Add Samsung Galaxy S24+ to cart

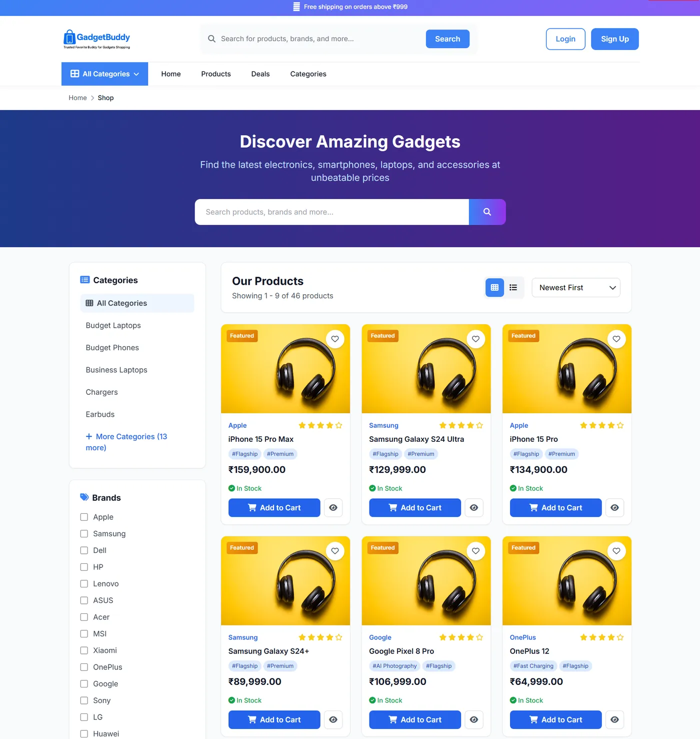(274, 719)
